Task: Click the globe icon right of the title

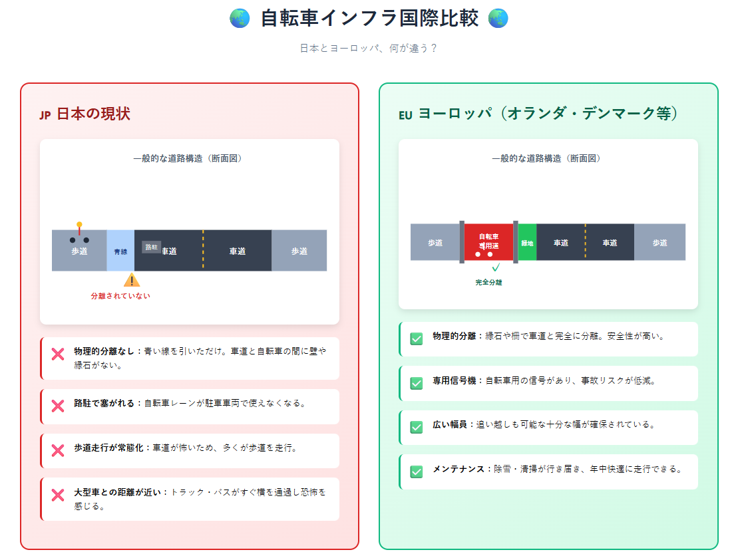Action: [x=498, y=19]
